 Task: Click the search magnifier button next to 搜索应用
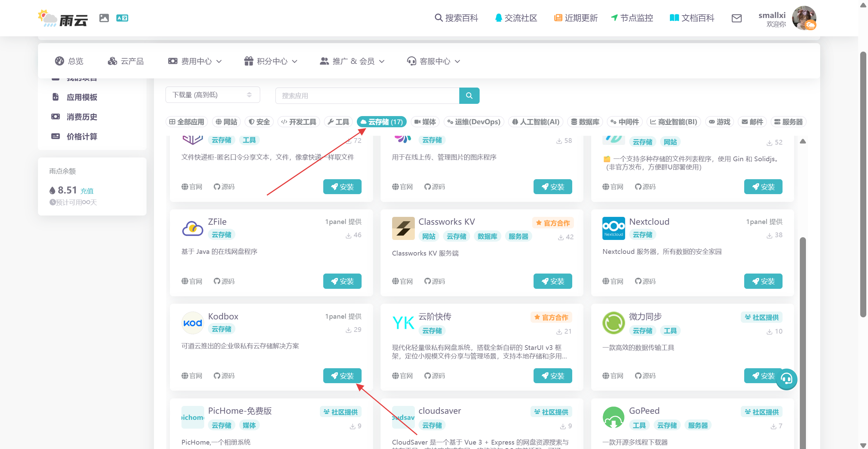469,96
